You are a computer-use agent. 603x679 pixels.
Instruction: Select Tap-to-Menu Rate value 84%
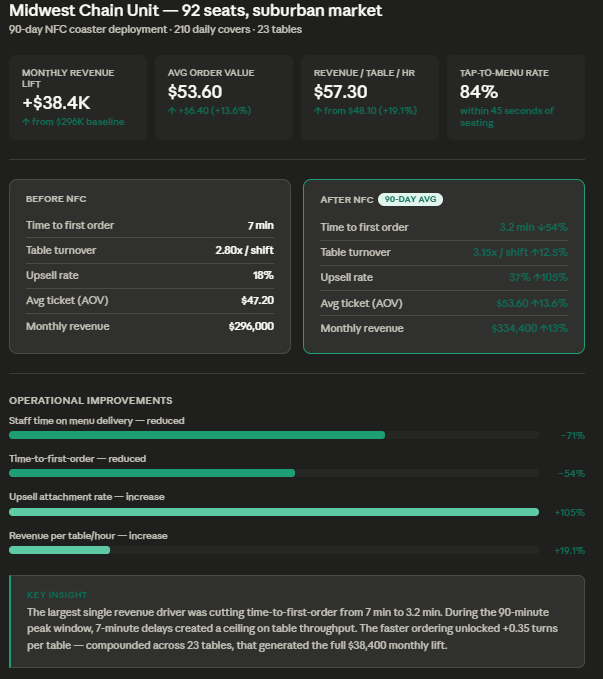point(479,92)
